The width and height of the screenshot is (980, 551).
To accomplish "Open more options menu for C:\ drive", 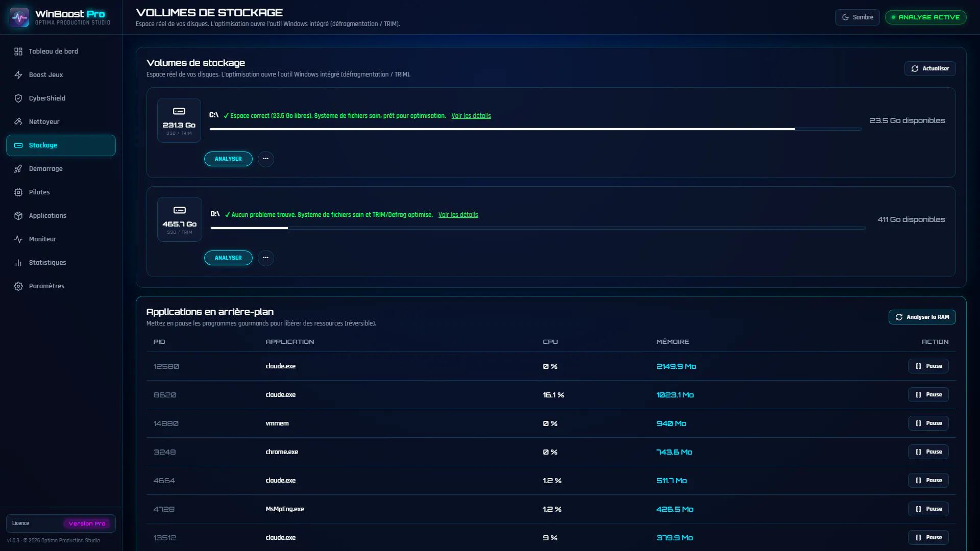I will 265,159.
